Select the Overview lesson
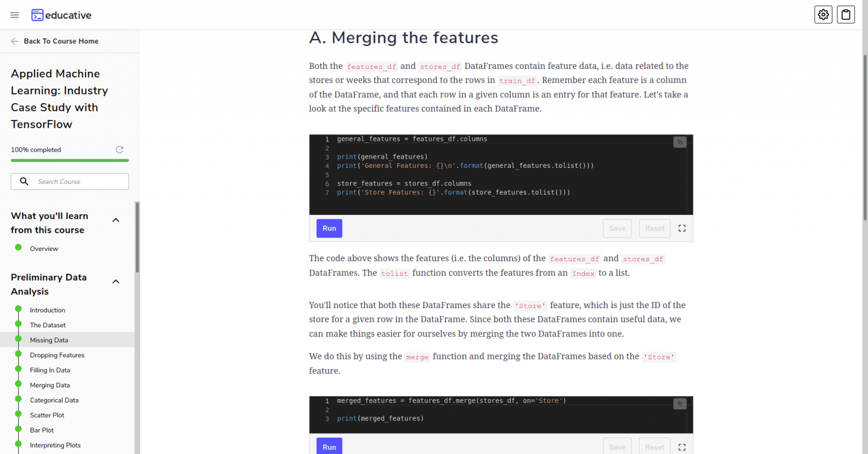868x454 pixels. (44, 249)
